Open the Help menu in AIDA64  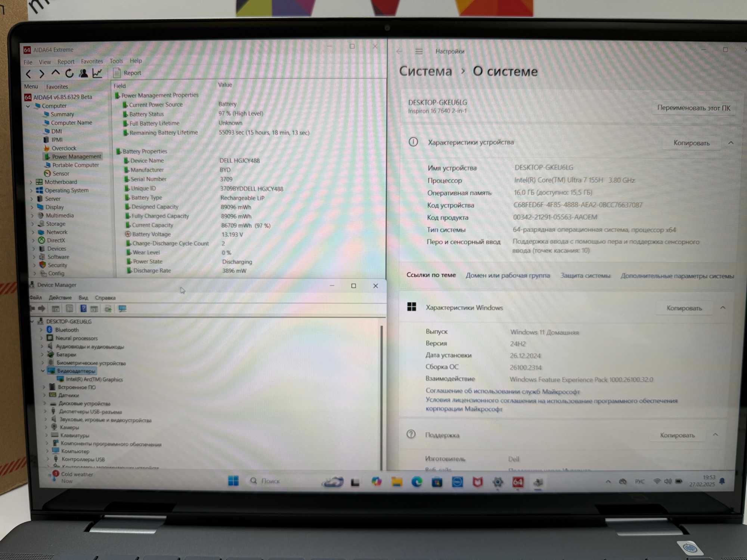point(136,60)
